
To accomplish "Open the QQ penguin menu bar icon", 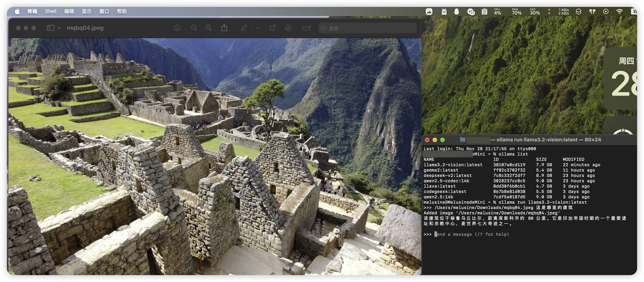I will [456, 11].
